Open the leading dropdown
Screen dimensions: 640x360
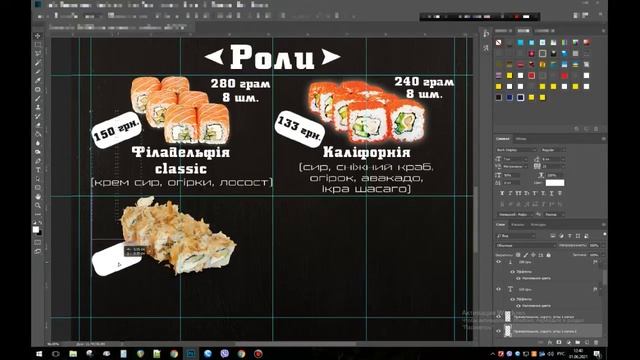[x=553, y=159]
